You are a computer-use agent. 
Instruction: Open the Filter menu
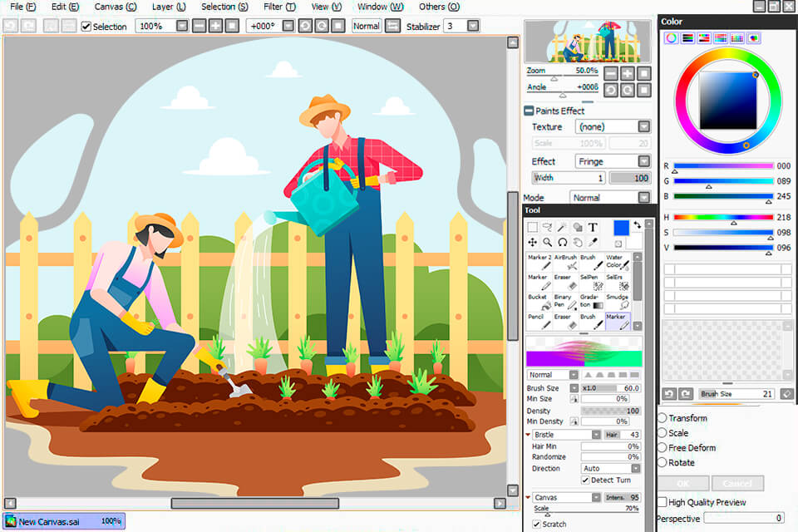click(x=279, y=7)
